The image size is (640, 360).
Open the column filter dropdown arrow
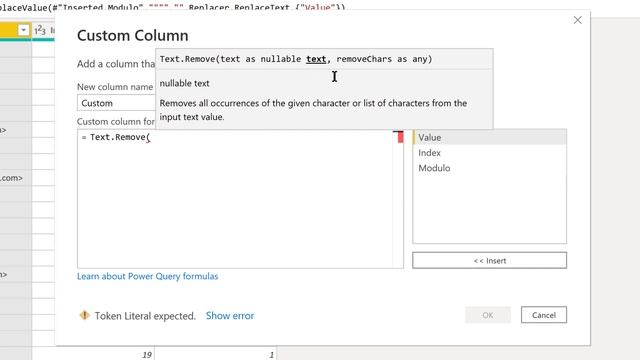23,30
